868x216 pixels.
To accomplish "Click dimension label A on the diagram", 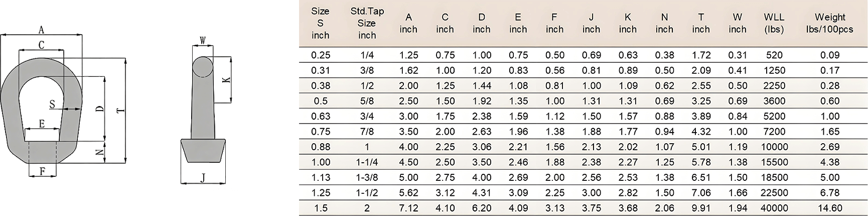I will tap(41, 30).
